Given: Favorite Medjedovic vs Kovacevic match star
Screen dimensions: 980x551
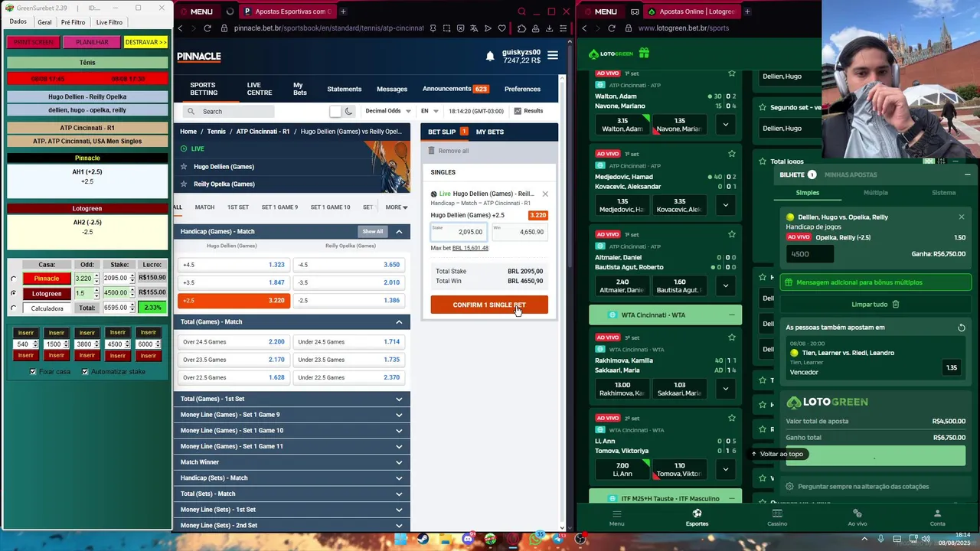Looking at the screenshot, I should tap(732, 154).
